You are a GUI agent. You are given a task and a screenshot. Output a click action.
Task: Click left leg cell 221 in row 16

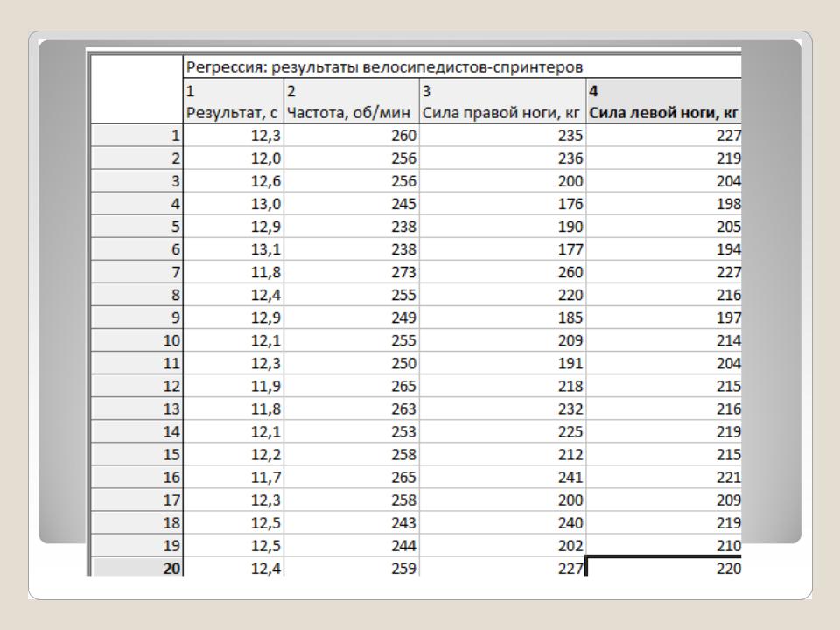(x=664, y=478)
